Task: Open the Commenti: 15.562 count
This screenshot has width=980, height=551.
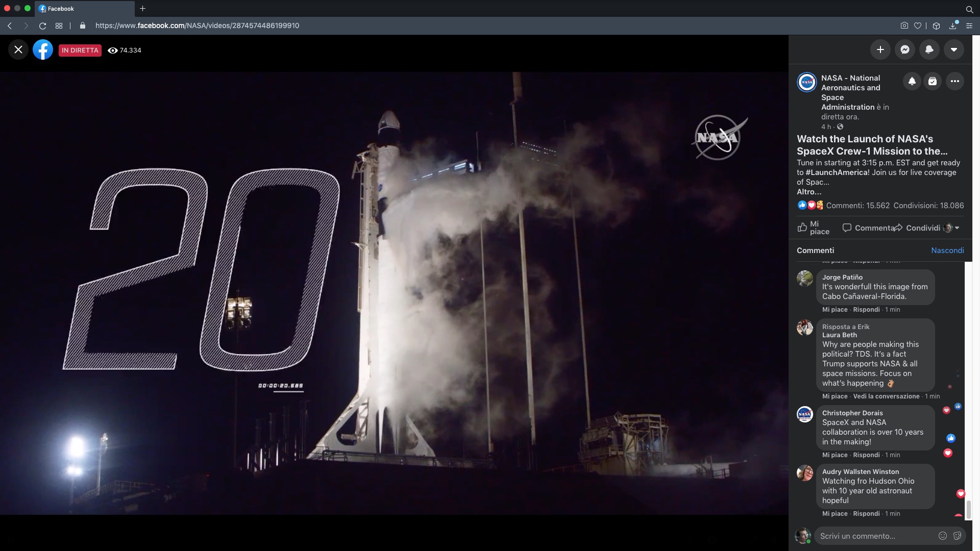Action: (858, 206)
